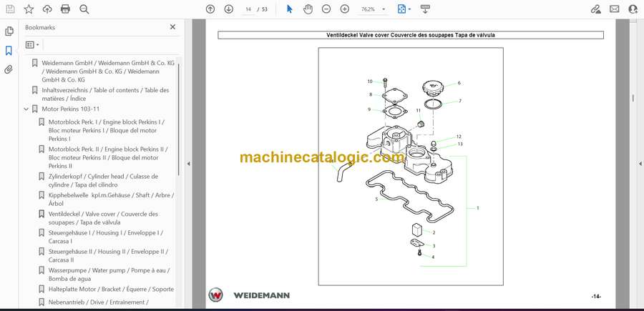
Task: Add document to favorites with star icon
Action: (29, 9)
